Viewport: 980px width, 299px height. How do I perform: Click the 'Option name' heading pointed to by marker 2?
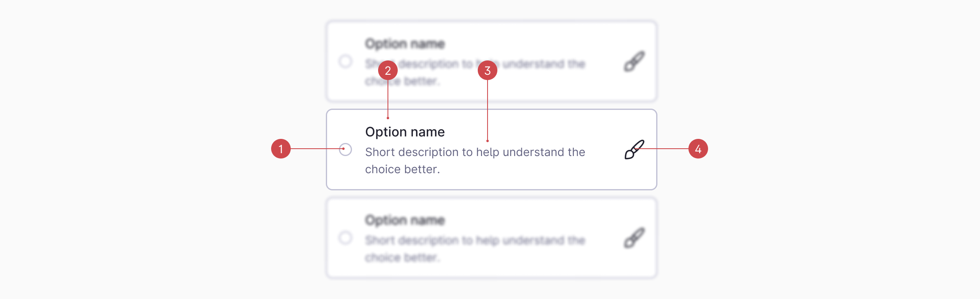[405, 132]
